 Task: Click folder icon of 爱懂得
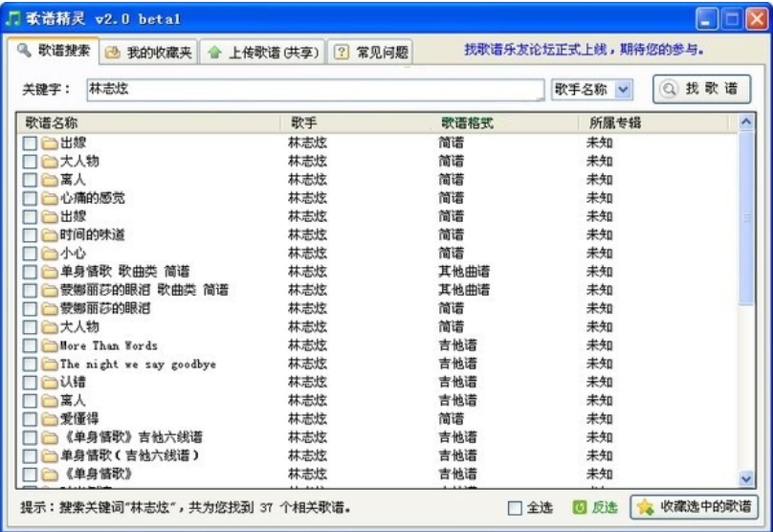(50, 420)
